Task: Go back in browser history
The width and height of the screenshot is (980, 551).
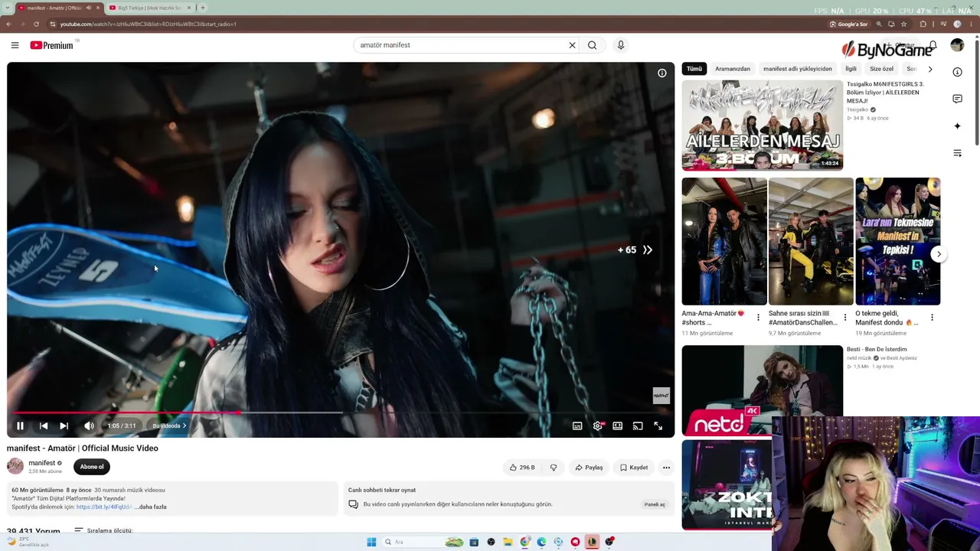Action: [8, 24]
